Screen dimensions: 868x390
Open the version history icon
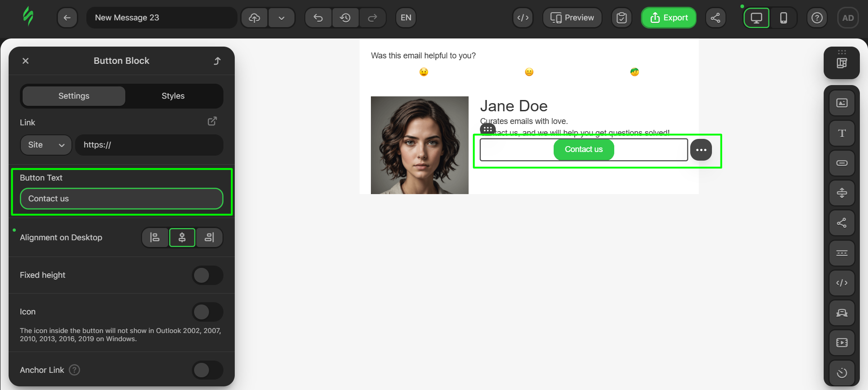click(346, 18)
